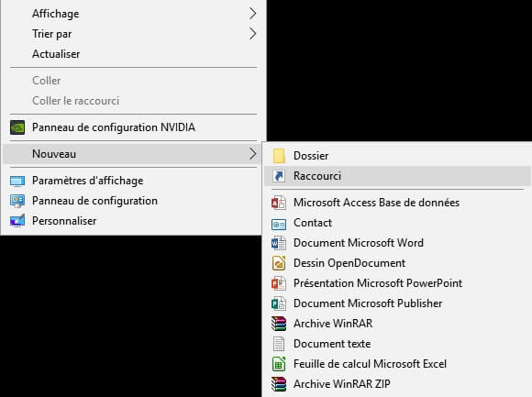Image resolution: width=532 pixels, height=397 pixels.
Task: Click the Contact card icon
Action: tap(279, 224)
